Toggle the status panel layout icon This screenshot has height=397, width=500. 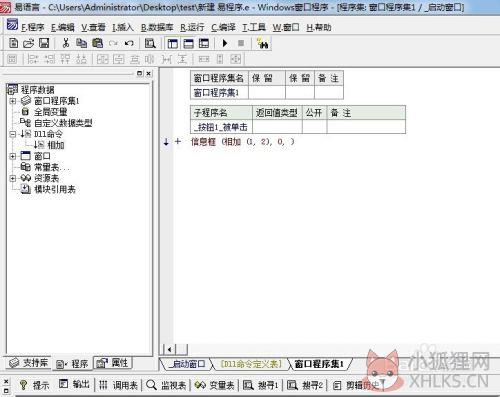[188, 43]
